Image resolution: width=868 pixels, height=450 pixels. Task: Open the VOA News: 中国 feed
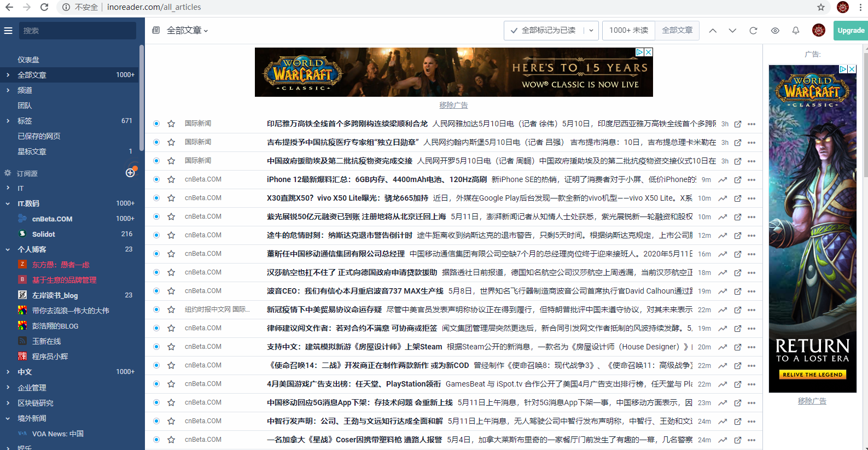(x=58, y=434)
